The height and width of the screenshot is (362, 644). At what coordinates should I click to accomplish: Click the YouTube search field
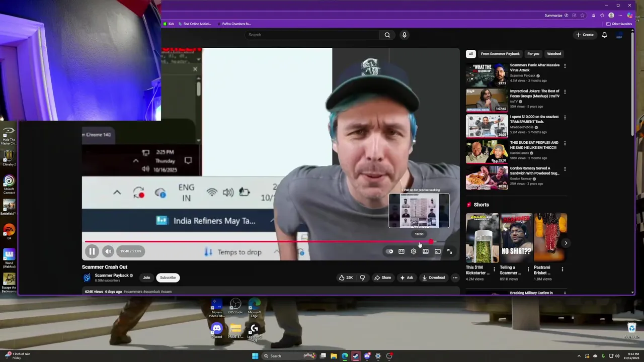(312, 35)
